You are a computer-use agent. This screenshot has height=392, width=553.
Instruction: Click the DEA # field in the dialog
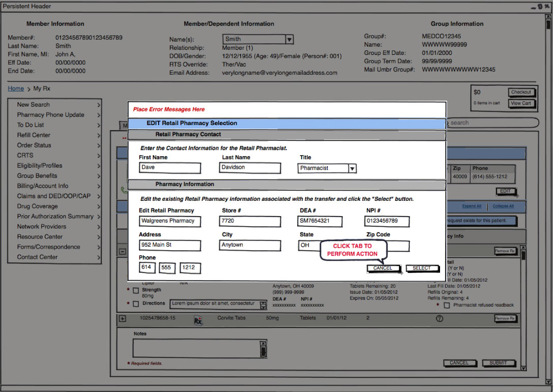click(x=320, y=221)
